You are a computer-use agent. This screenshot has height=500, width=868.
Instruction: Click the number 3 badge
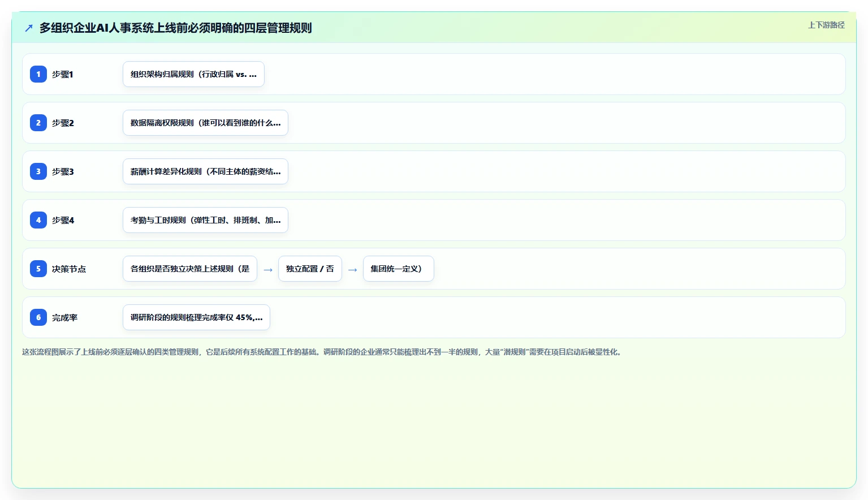click(x=38, y=171)
